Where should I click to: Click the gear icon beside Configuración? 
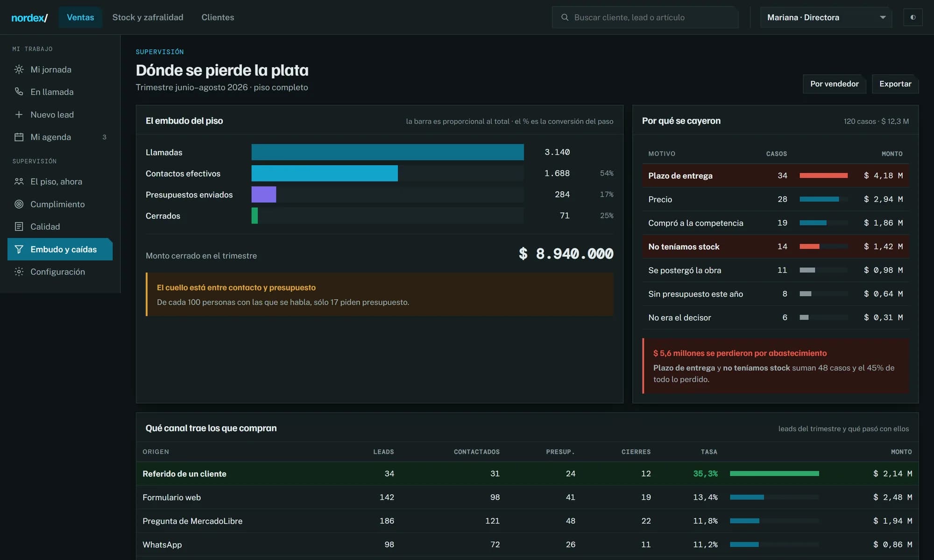[x=19, y=272]
